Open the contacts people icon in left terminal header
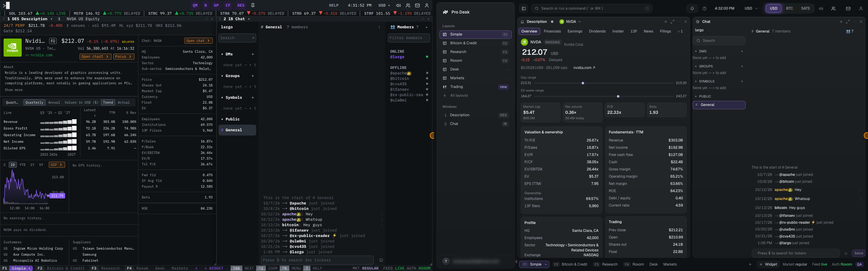Viewport: 868px width, 271px height. tap(408, 5)
